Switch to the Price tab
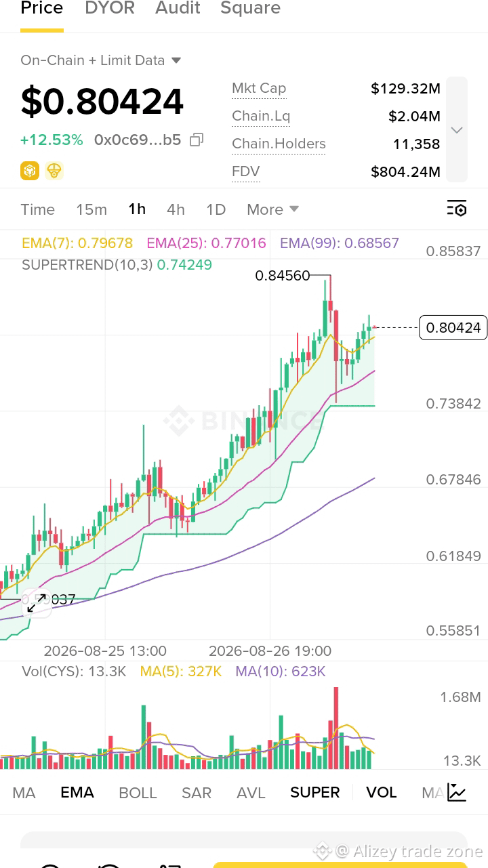Image resolution: width=488 pixels, height=868 pixels. [42, 9]
